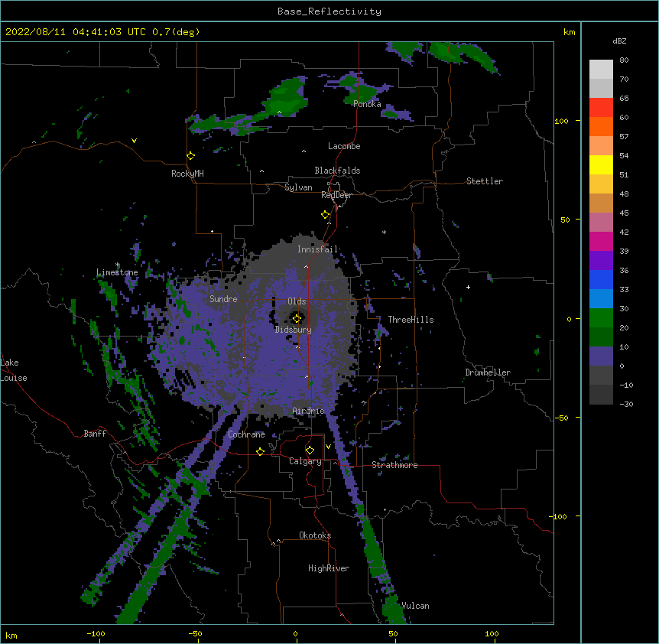The height and width of the screenshot is (644, 659).
Task: Click the Calgary city label
Action: pyautogui.click(x=305, y=461)
